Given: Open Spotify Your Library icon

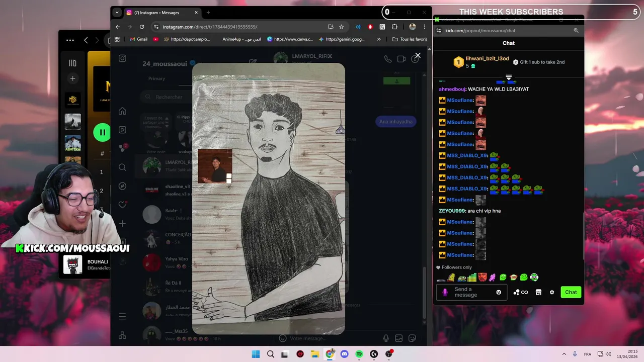Looking at the screenshot, I should tap(72, 63).
